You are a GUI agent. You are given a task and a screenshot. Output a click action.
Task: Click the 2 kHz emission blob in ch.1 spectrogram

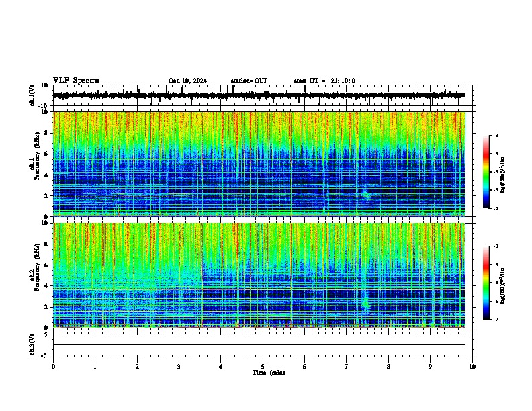pos(366,195)
